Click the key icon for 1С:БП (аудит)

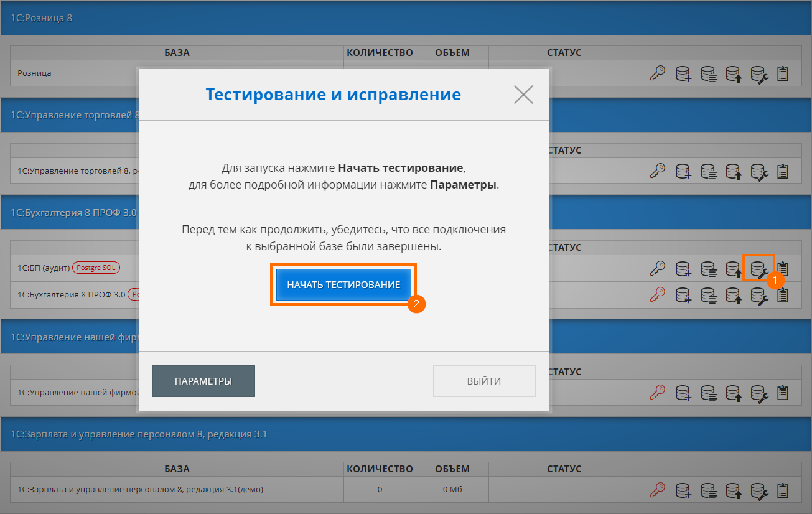[658, 268]
